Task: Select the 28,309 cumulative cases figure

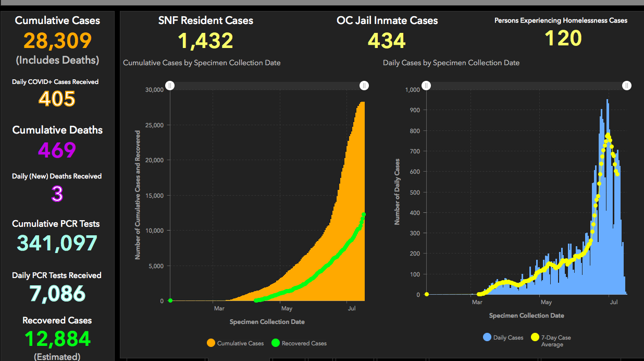Action: coord(57,41)
